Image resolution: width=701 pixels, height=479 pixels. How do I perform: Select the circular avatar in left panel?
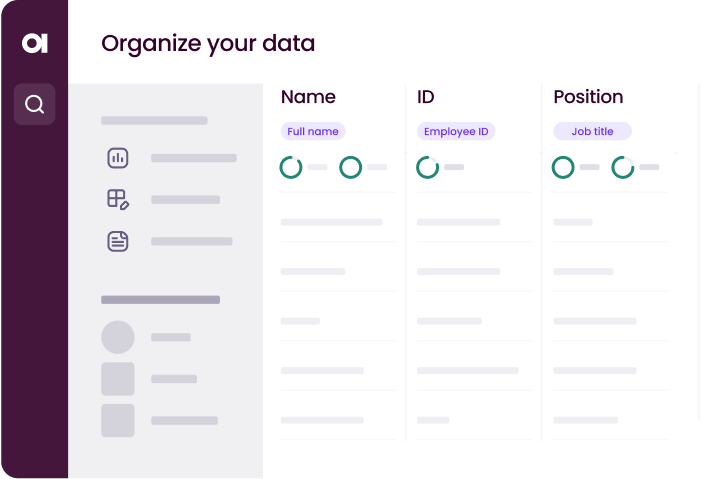click(118, 337)
